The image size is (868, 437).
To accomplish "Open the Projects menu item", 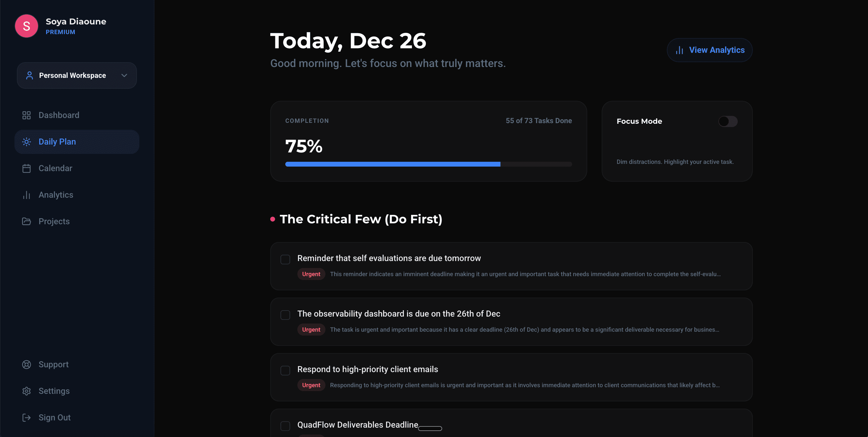I will pyautogui.click(x=54, y=222).
